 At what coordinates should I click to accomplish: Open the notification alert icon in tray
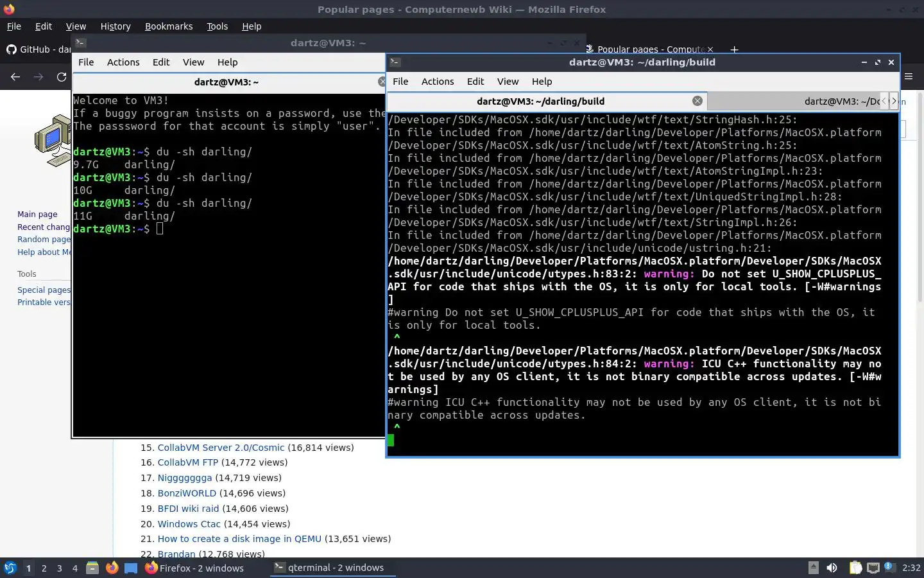889,566
